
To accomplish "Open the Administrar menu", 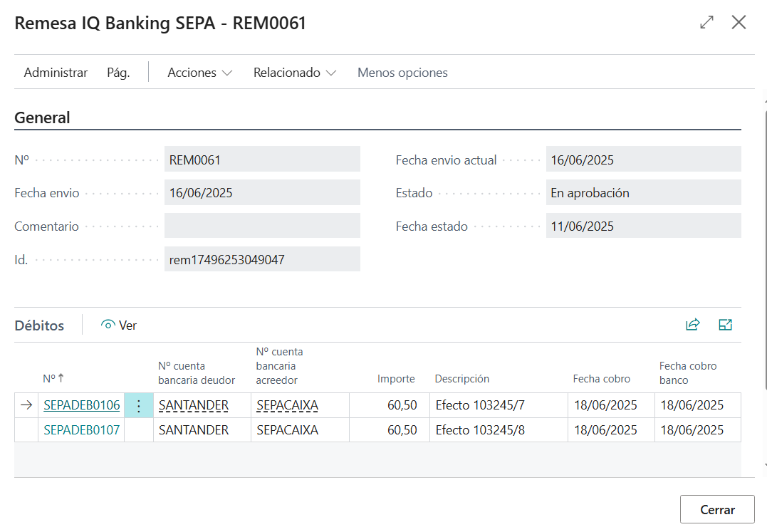I will tap(56, 73).
